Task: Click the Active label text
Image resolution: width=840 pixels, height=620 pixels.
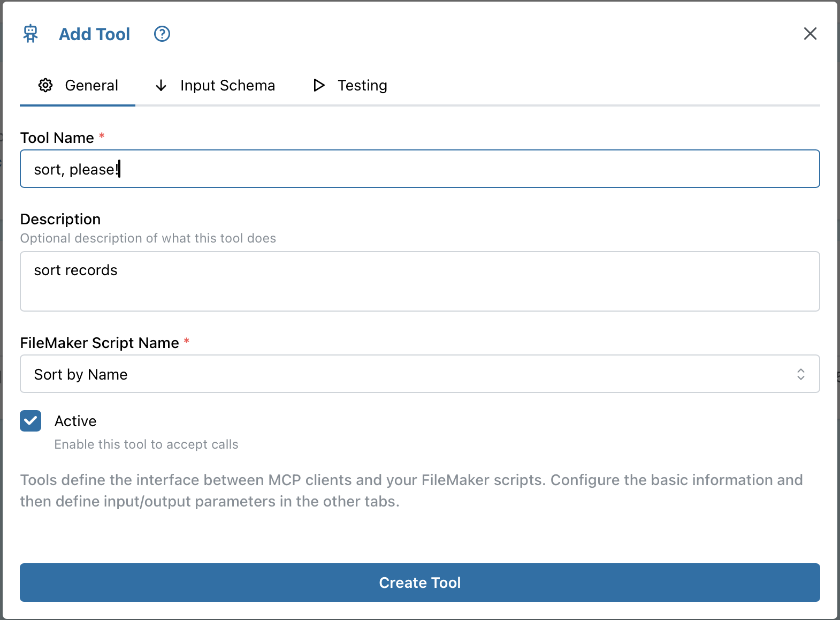Action: coord(75,421)
